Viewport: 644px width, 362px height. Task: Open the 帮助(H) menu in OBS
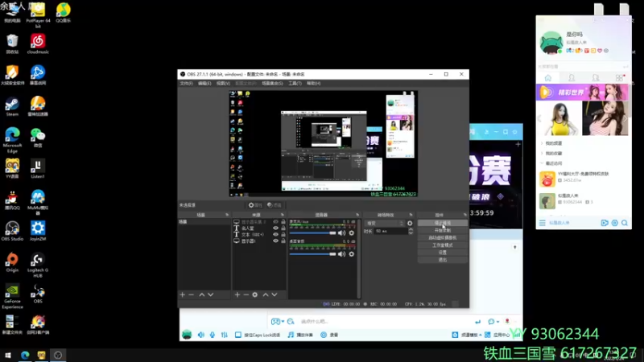pos(313,84)
